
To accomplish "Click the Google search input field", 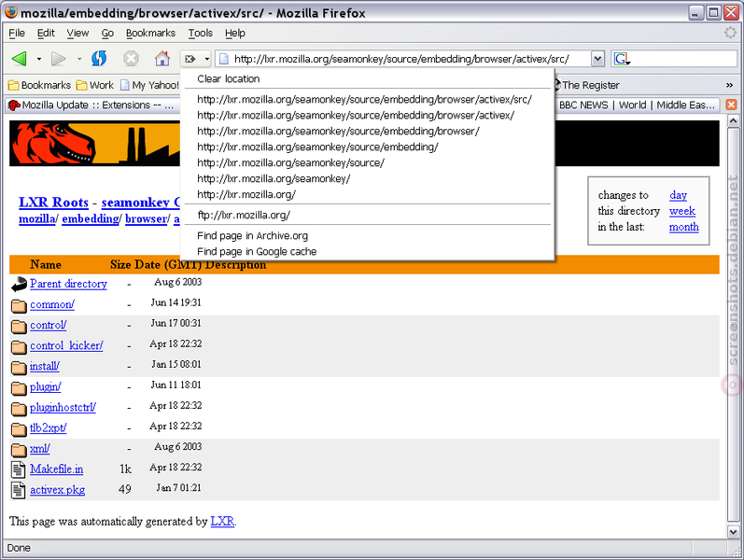I will tap(684, 59).
